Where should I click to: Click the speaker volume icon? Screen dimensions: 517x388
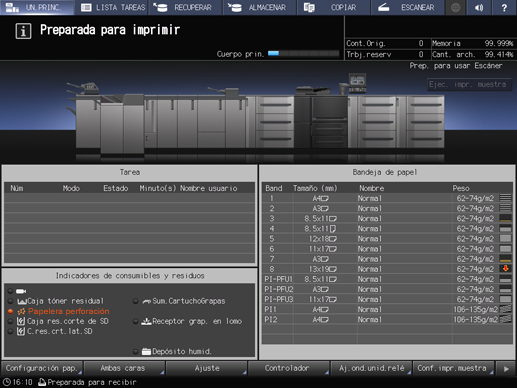pos(479,7)
